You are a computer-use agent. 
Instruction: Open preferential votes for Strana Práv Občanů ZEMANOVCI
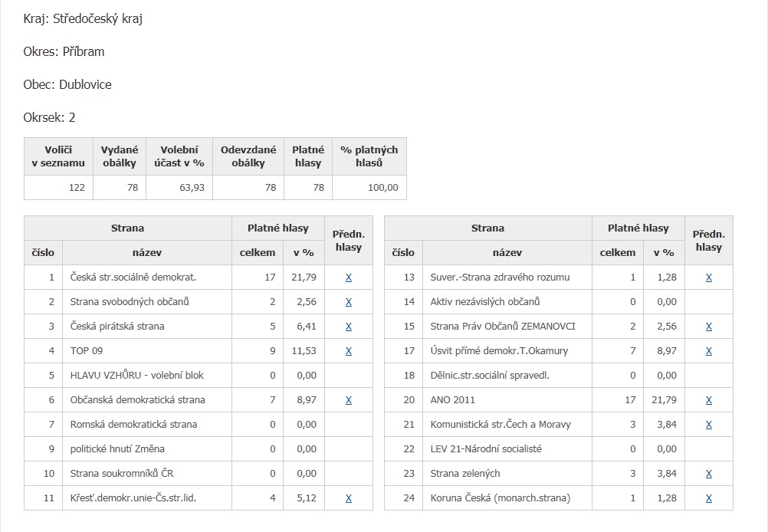click(x=708, y=327)
